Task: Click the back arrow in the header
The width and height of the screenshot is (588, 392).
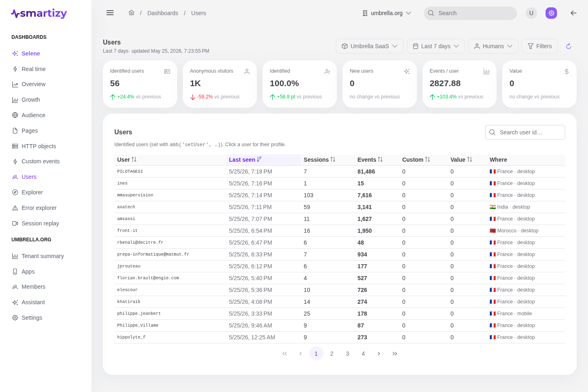Action: click(x=573, y=13)
